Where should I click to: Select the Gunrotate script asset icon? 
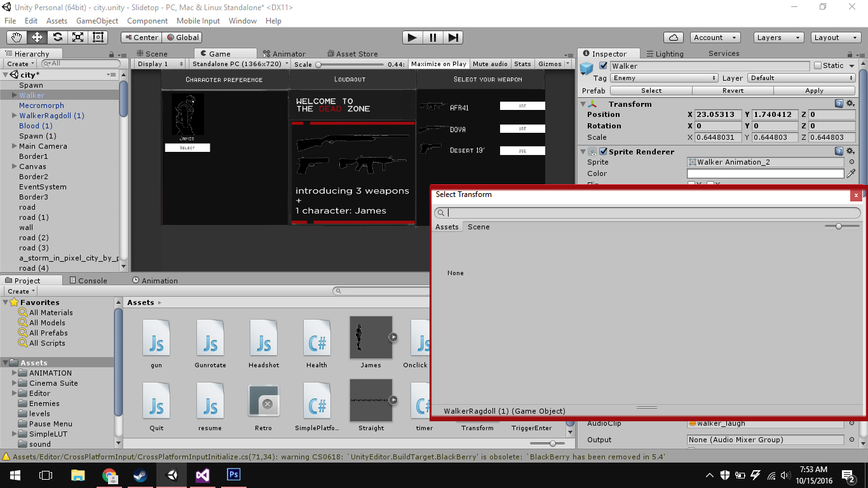pos(210,337)
